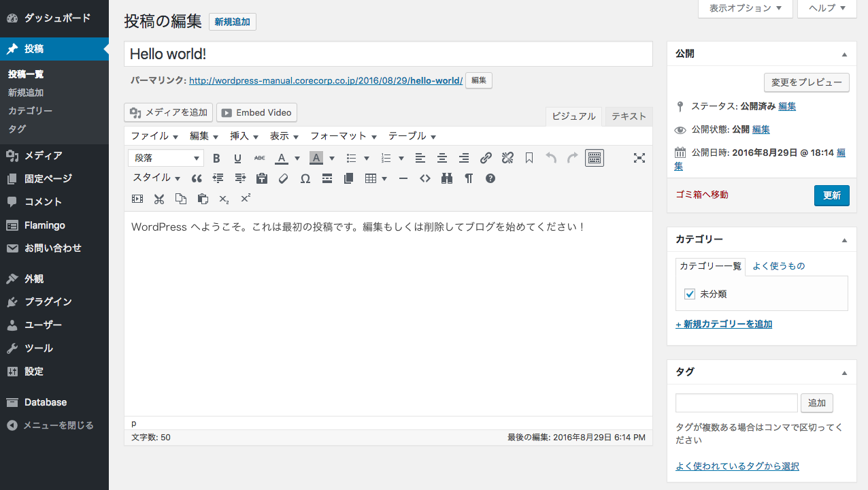Switch to the テキスト editor tab
868x490 pixels.
click(629, 116)
